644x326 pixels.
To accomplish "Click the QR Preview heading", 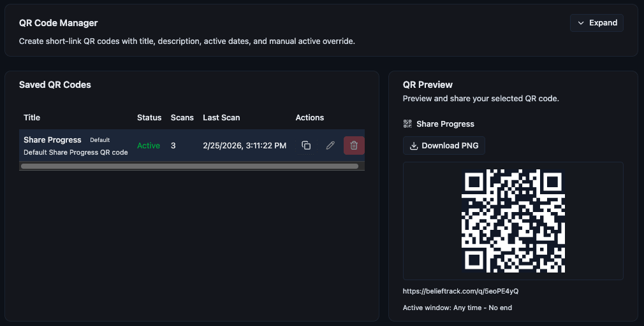I will (428, 85).
